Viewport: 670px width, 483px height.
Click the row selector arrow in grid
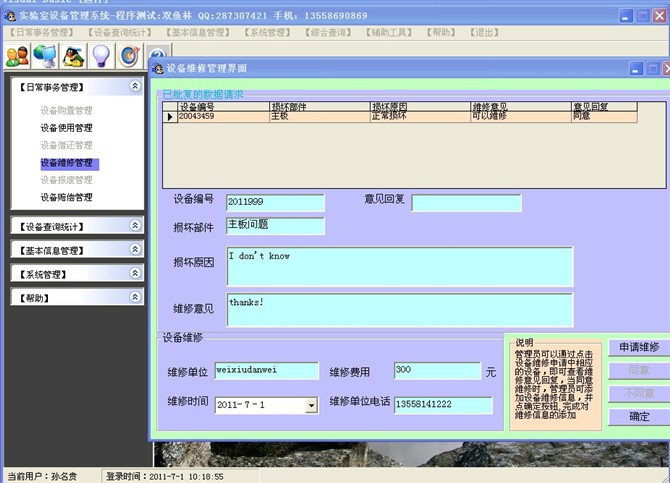[x=170, y=117]
